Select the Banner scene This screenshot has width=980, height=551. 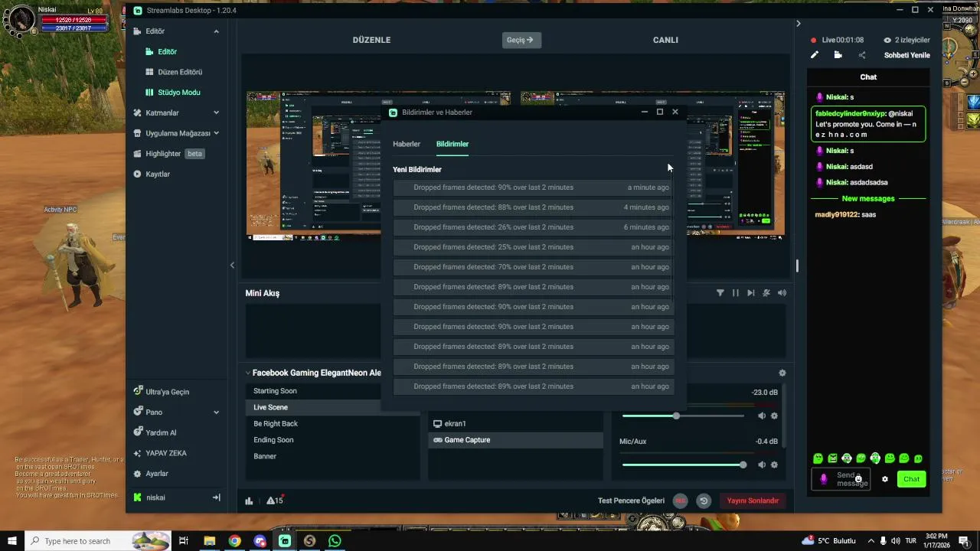coord(265,456)
